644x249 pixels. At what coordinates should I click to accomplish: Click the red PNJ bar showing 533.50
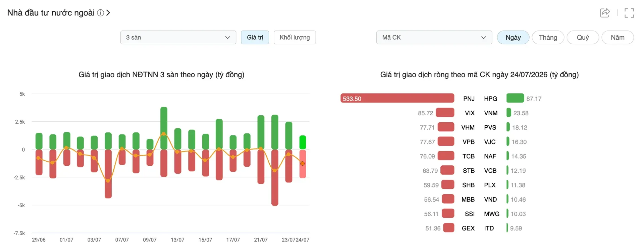[x=397, y=98]
